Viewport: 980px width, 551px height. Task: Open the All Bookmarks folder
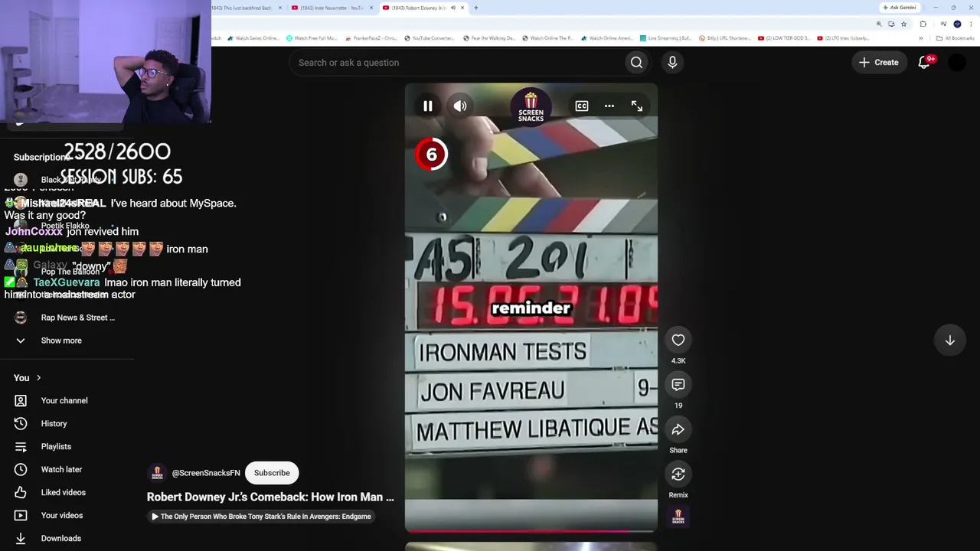(955, 38)
